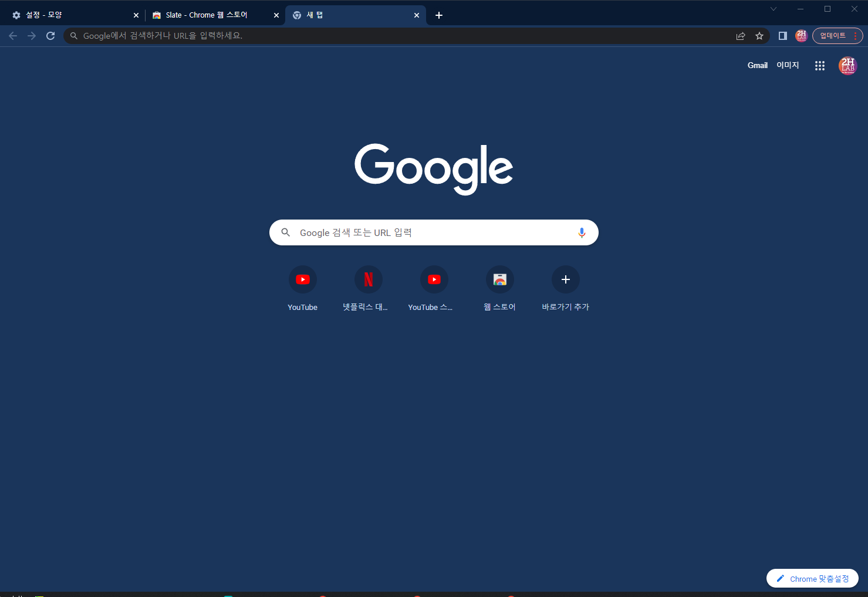This screenshot has width=868, height=597.
Task: Close the 새 탭 tab
Action: 417,15
